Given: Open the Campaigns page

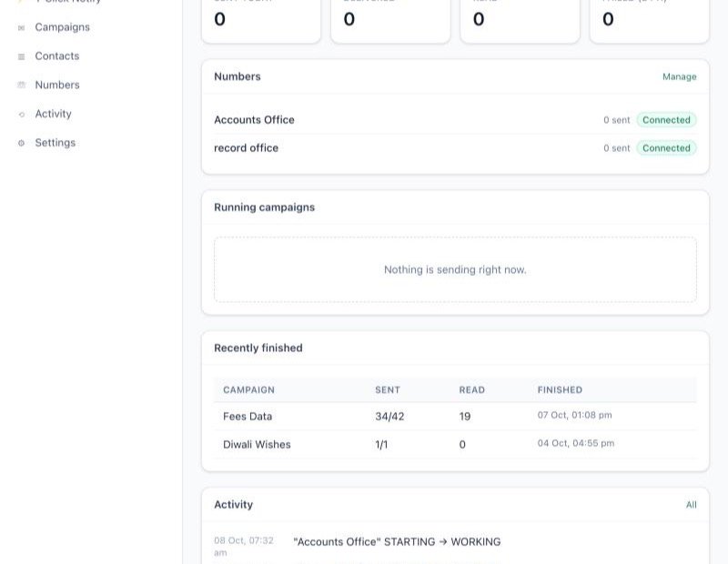Looking at the screenshot, I should pyautogui.click(x=62, y=27).
